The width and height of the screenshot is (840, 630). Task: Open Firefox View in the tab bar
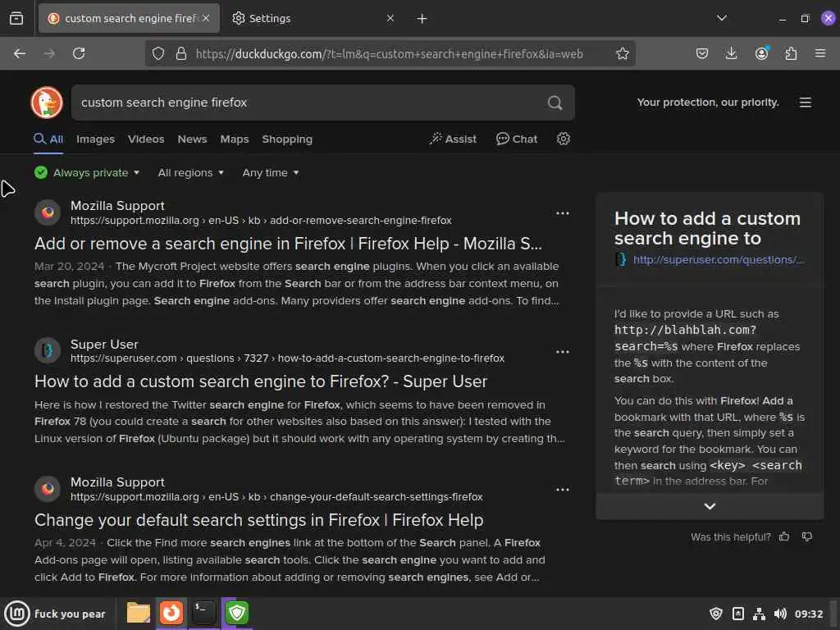tap(16, 19)
